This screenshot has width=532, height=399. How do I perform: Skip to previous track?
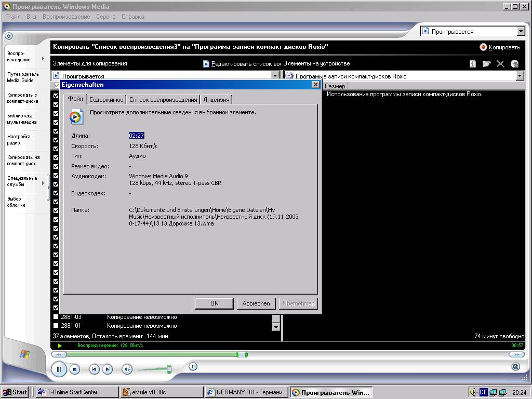tap(95, 369)
